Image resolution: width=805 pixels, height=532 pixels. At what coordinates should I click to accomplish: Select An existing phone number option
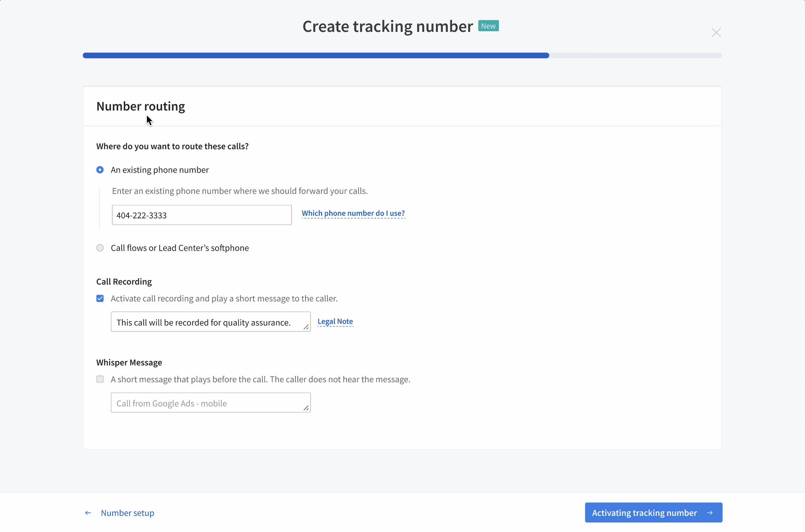pos(100,170)
